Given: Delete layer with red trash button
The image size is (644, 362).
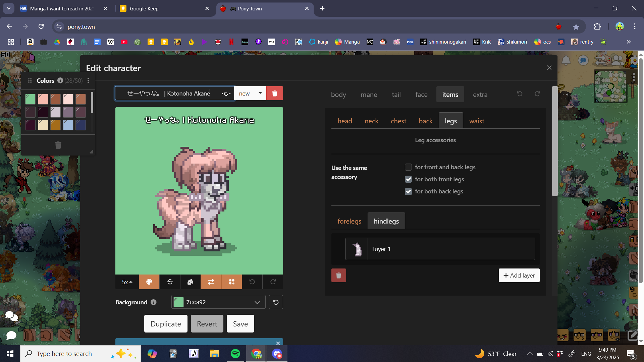Looking at the screenshot, I should tap(338, 276).
